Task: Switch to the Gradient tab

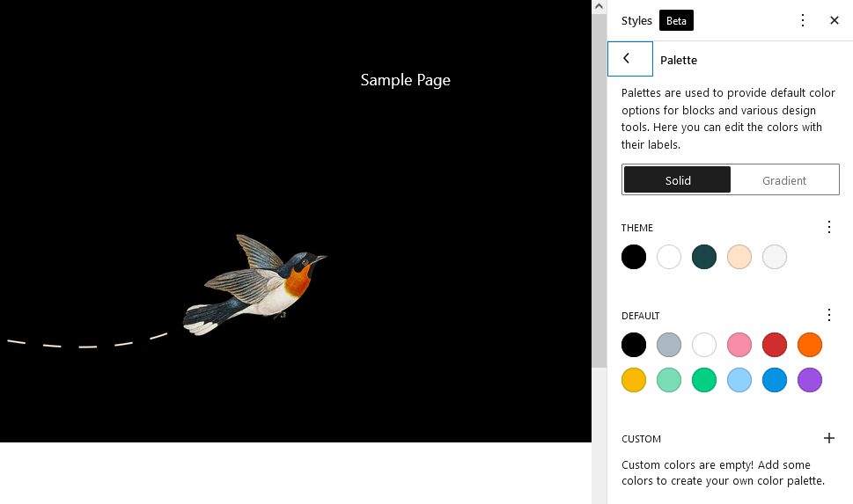Action: [x=784, y=180]
